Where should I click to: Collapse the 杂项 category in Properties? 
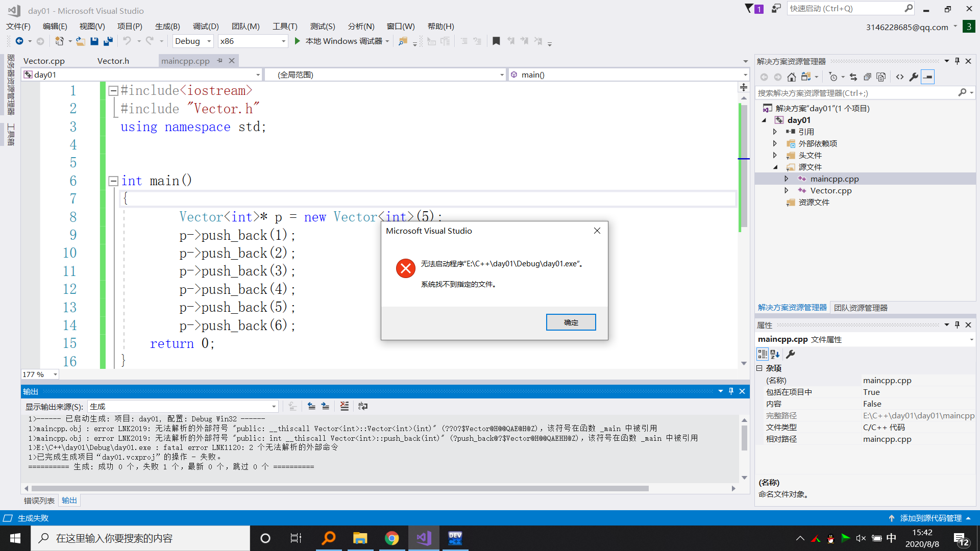(x=759, y=368)
